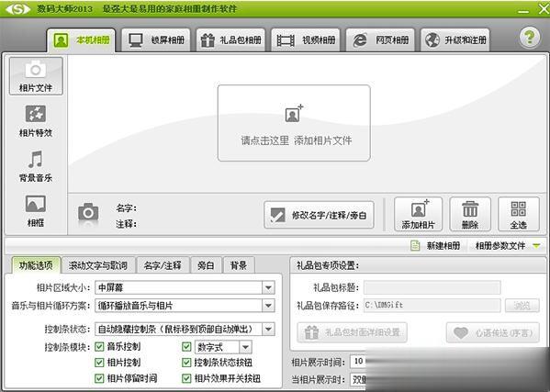Viewport: 550px width, 392px height.
Task: Toggle the checkbox beside the 数字式 dropdown
Action: (186, 347)
